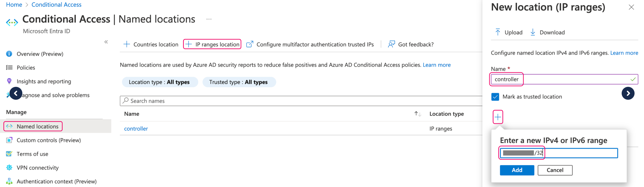Go to Conditional Access breadcrumb

[56, 5]
